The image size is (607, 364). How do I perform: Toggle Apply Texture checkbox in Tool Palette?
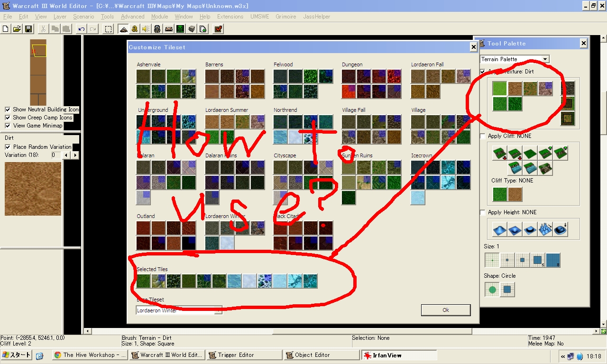coord(483,72)
